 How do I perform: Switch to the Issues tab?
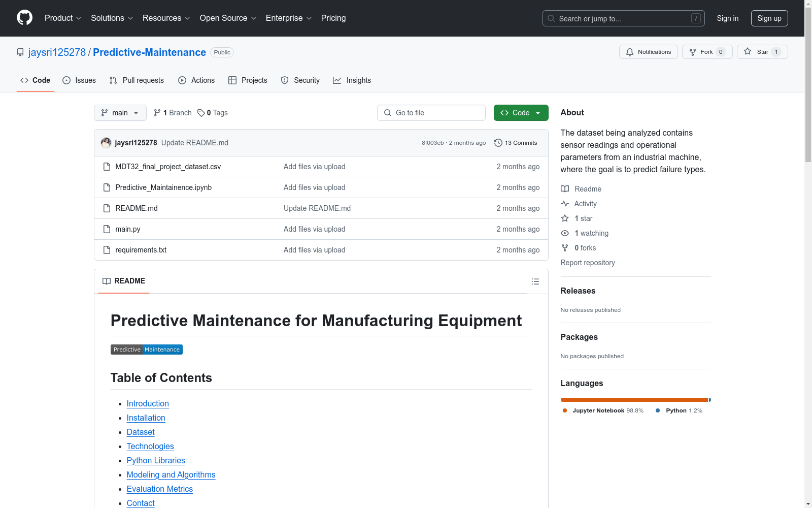point(79,80)
